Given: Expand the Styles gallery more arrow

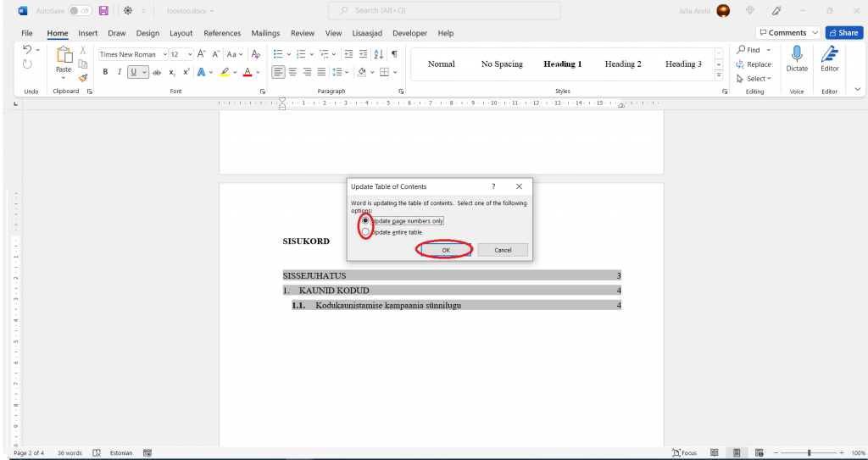Looking at the screenshot, I should 719,75.
